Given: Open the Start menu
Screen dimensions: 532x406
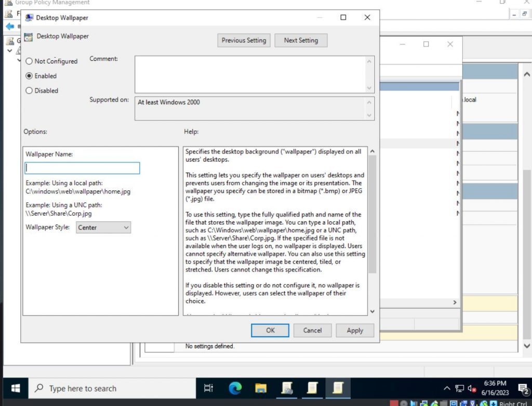Looking at the screenshot, I should click(15, 388).
